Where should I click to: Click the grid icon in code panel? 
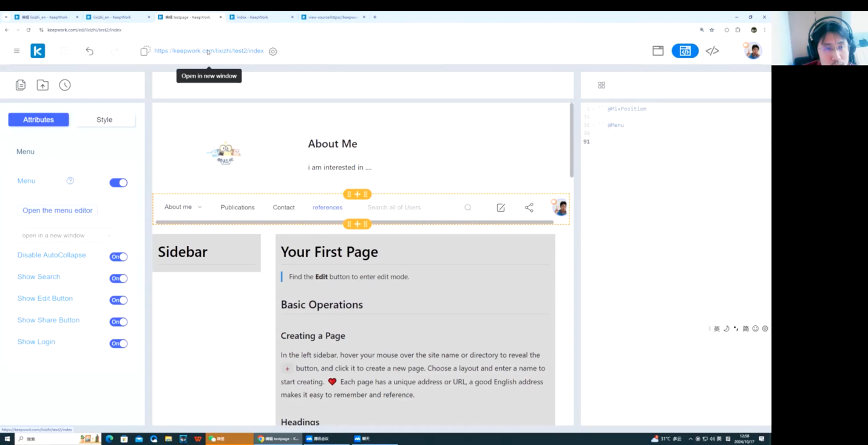(602, 86)
